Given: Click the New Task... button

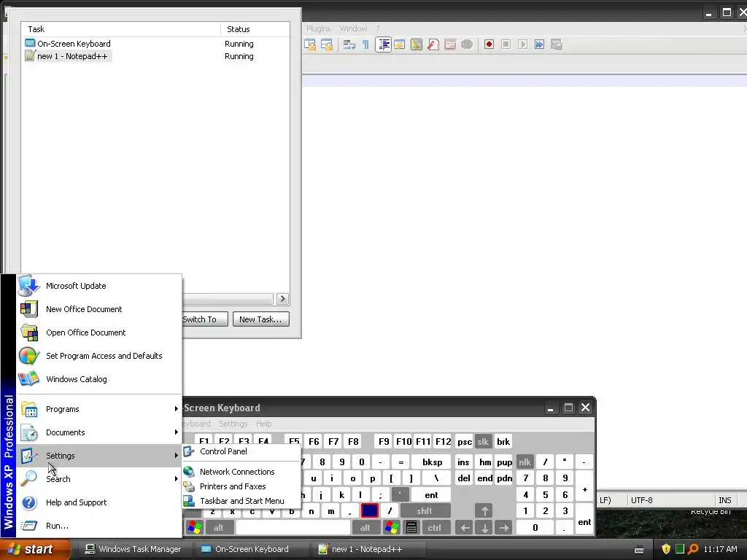Looking at the screenshot, I should coord(260,319).
